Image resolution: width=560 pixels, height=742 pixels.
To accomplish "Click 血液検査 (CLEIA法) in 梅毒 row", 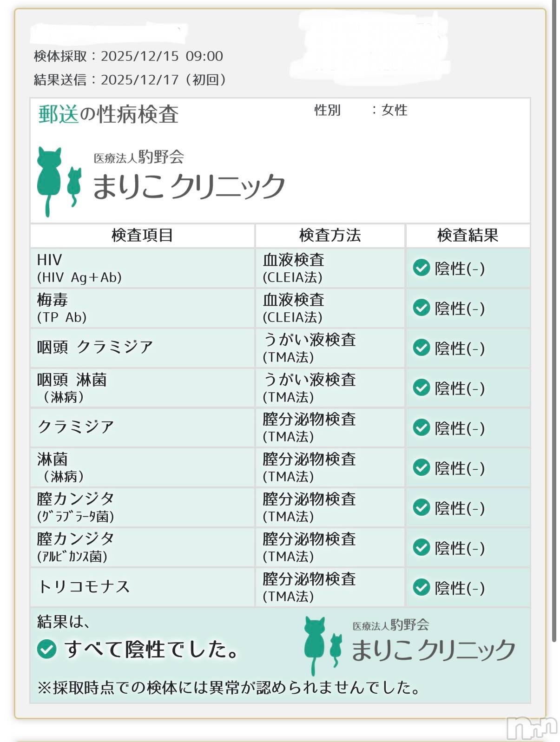I will [x=330, y=308].
